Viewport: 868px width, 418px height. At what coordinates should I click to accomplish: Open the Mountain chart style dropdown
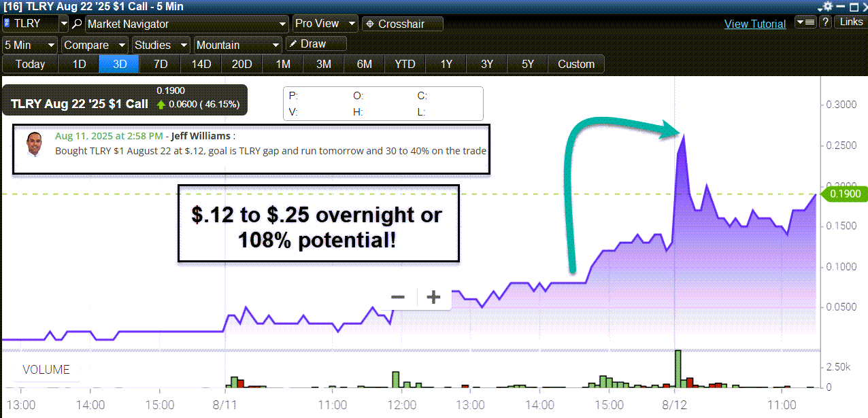coord(237,45)
